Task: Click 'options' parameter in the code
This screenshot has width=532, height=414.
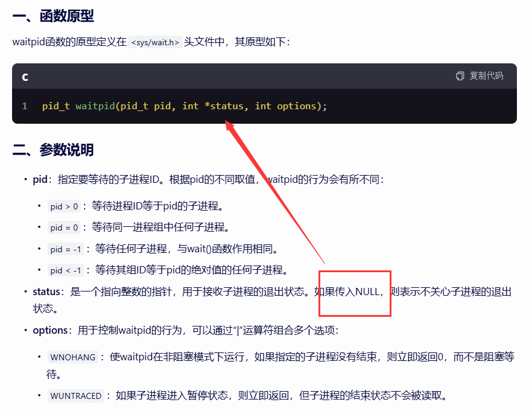Action: [x=297, y=106]
